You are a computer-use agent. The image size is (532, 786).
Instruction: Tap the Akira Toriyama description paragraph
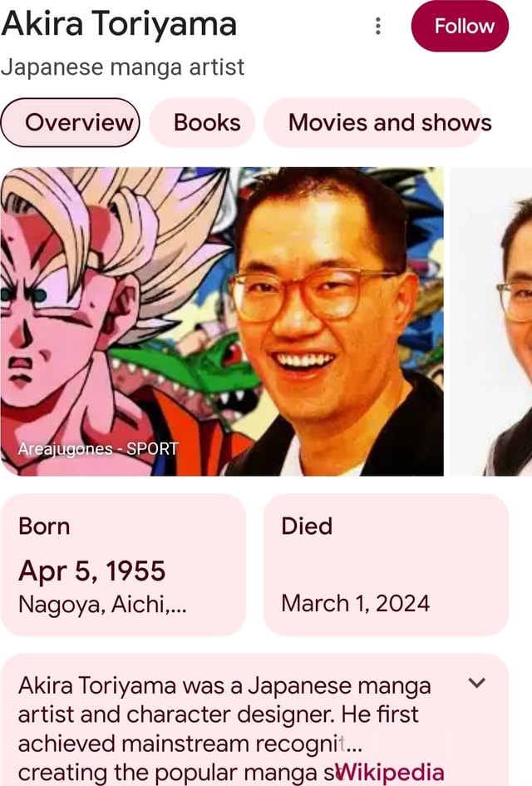[x=224, y=729]
